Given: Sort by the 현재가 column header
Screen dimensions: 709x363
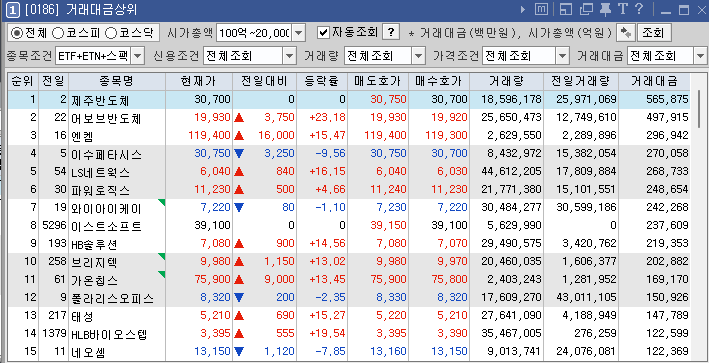Looking at the screenshot, I should pyautogui.click(x=199, y=81).
